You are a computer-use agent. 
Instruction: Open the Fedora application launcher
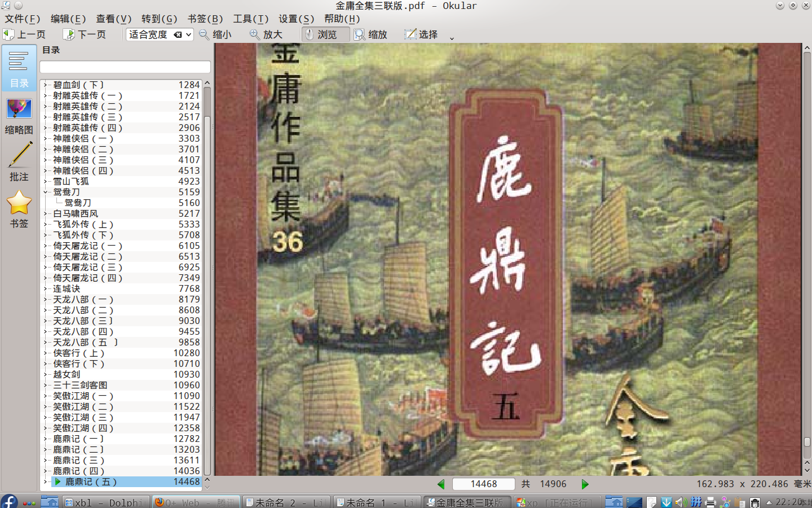coord(9,501)
